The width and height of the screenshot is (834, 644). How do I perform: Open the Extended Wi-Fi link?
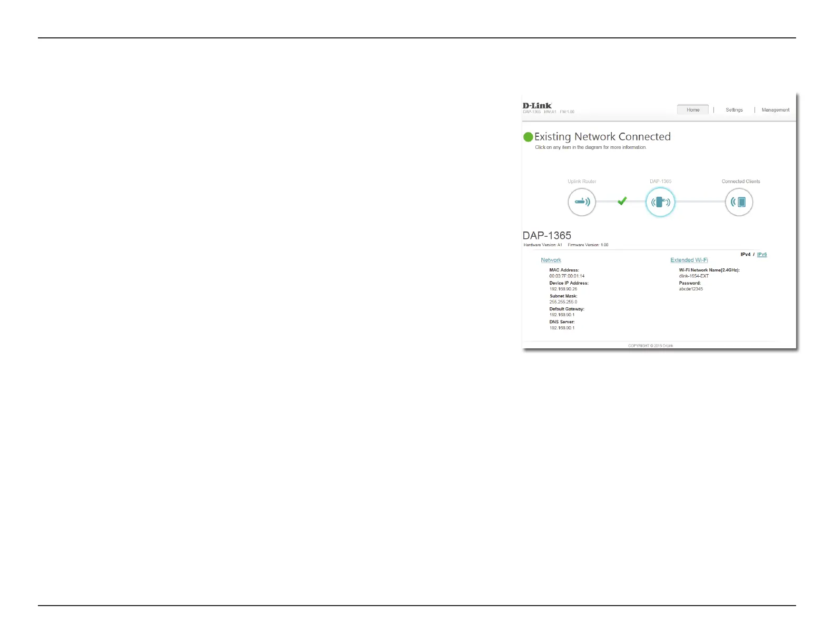[x=689, y=260]
